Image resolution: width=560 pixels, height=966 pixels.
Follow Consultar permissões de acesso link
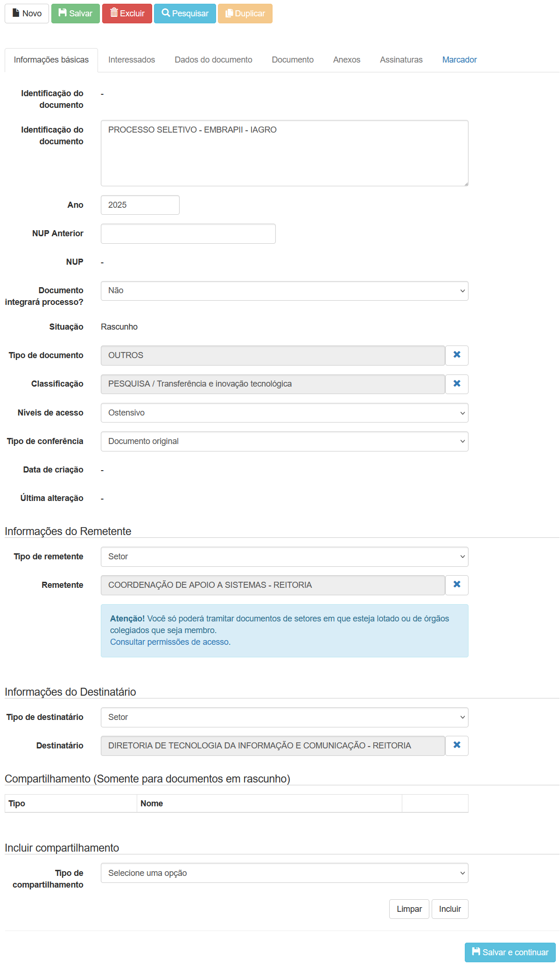[x=170, y=642]
